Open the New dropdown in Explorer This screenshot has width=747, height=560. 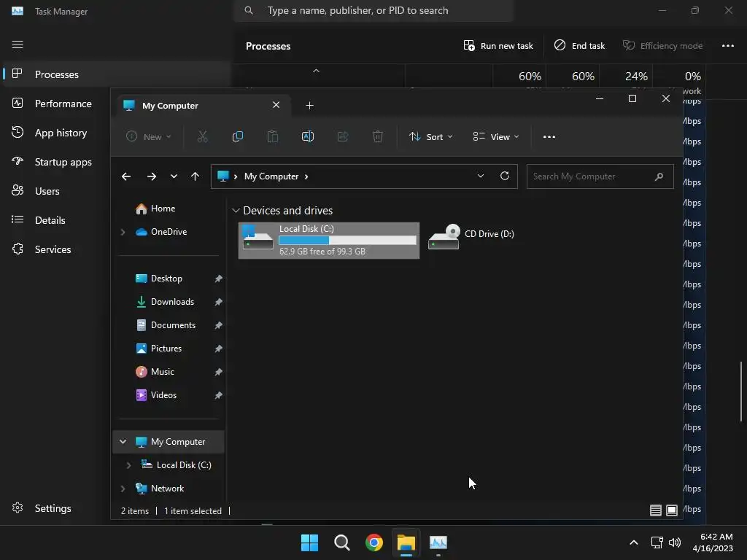click(149, 136)
